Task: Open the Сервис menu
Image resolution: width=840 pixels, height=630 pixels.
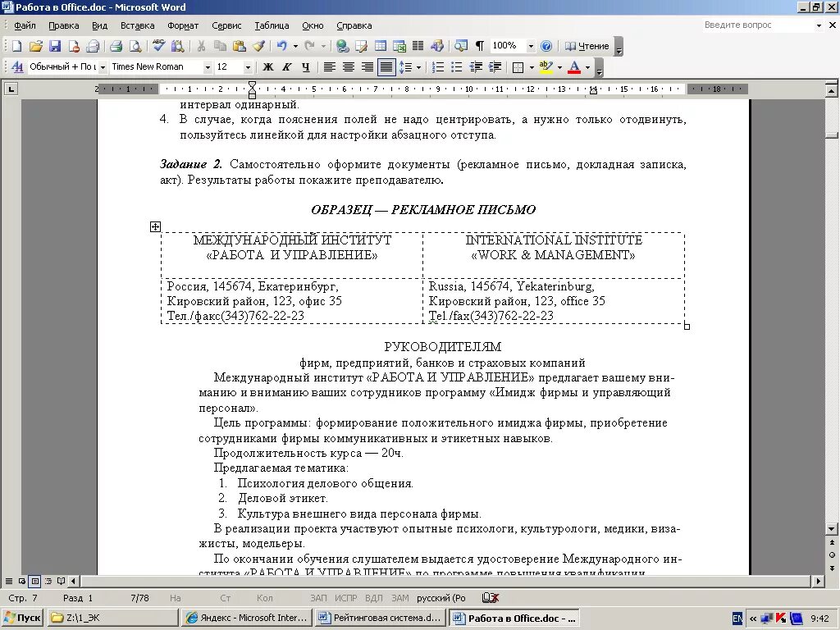Action: [x=226, y=25]
